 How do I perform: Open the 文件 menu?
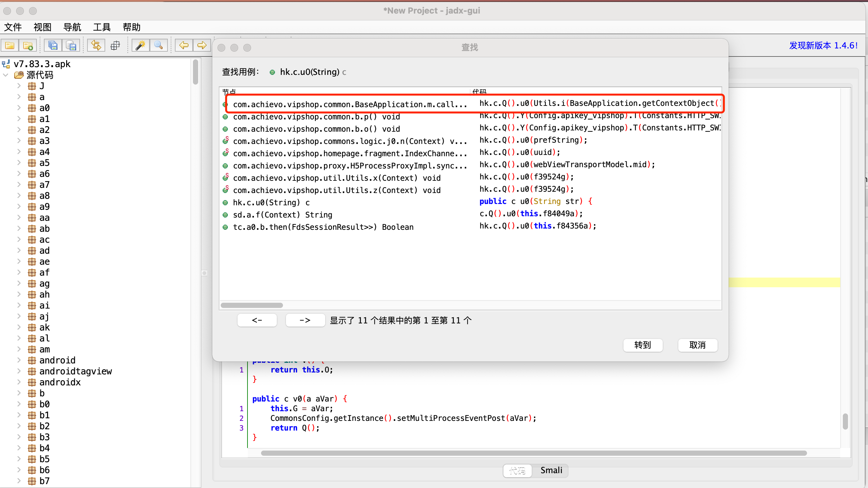pyautogui.click(x=13, y=27)
